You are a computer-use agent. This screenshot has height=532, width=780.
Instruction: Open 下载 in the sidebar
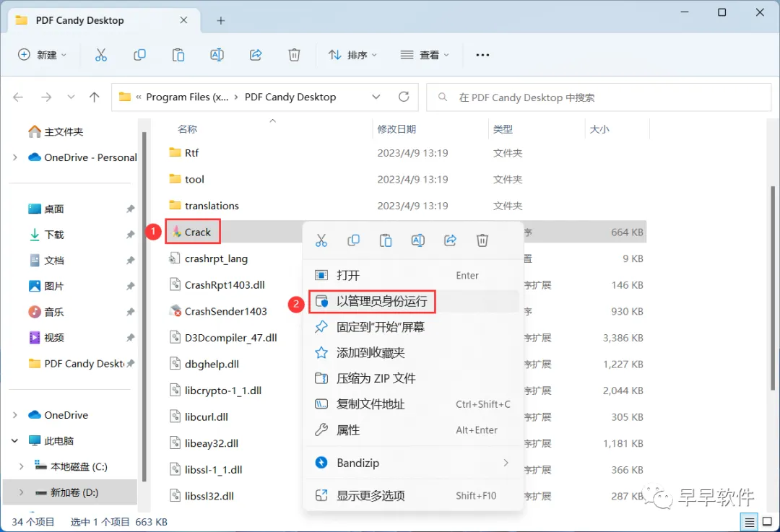[45, 235]
